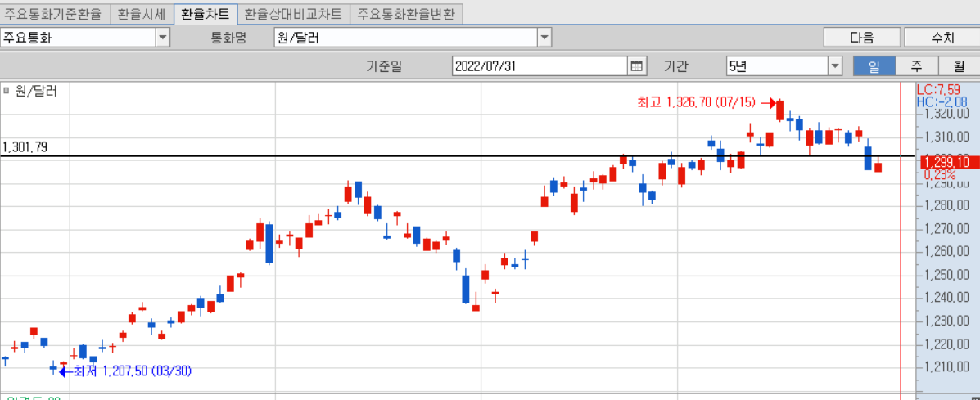Click the 원/달러 chart legend marker
Image resolution: width=980 pixels, height=400 pixels.
[7, 91]
